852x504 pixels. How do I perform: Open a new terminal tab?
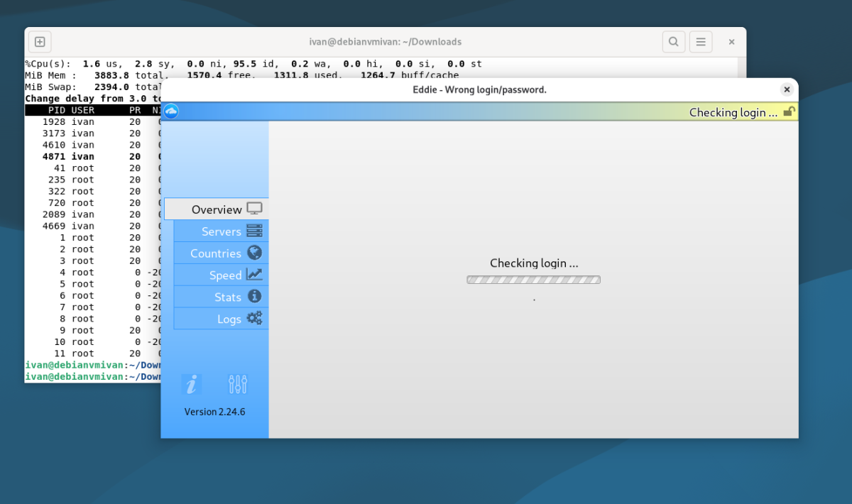[x=40, y=42]
